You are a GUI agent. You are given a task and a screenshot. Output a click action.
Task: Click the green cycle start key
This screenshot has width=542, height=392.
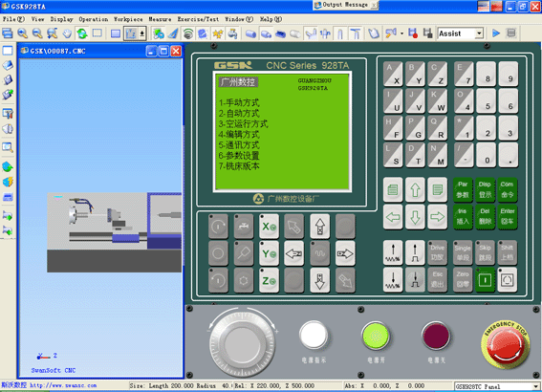pos(485,279)
